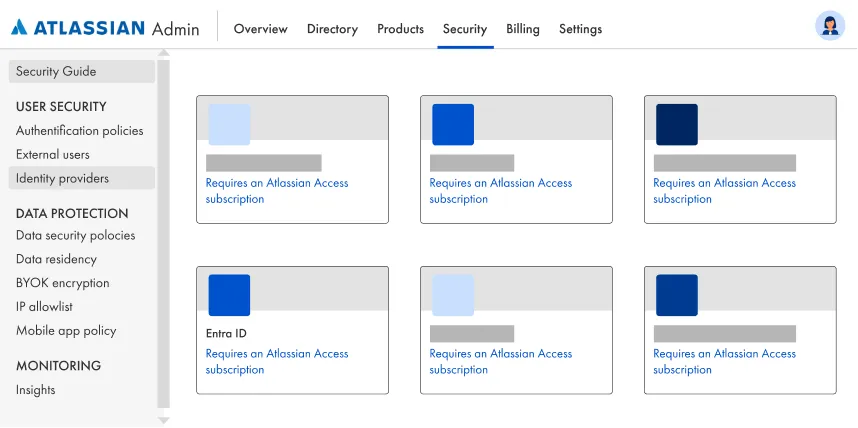Select IP allowlist in sidebar

[x=44, y=307]
